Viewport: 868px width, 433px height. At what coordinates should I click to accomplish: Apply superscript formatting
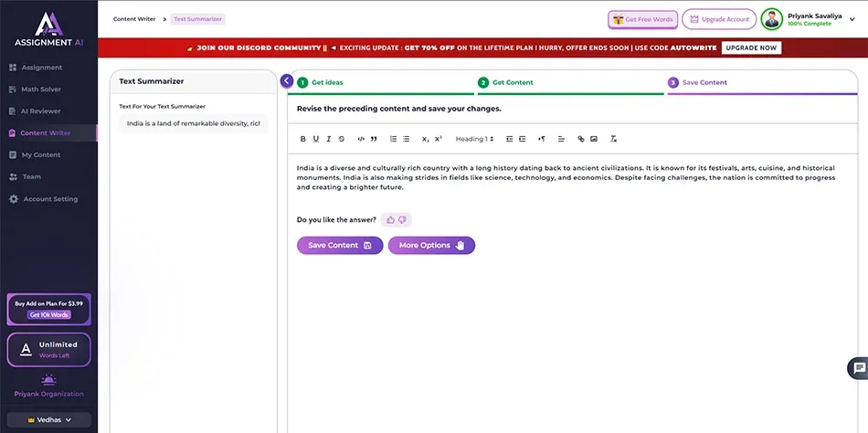coord(439,139)
